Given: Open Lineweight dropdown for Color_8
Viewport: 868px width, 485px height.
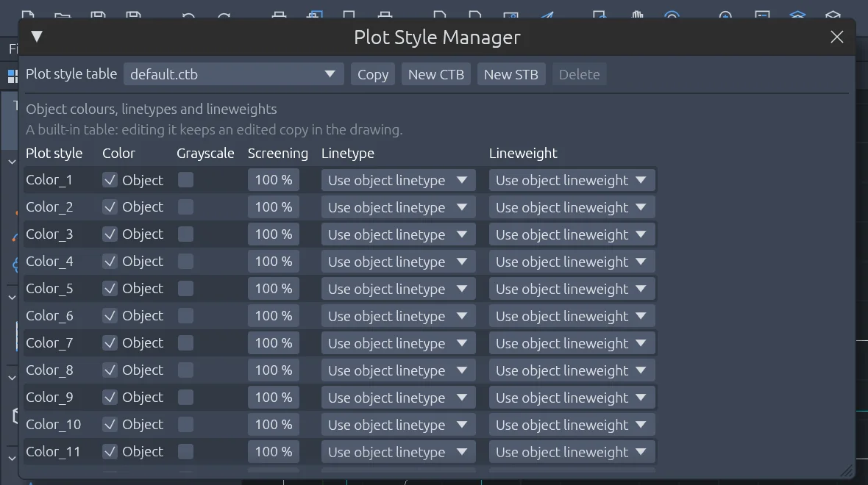Looking at the screenshot, I should [572, 370].
